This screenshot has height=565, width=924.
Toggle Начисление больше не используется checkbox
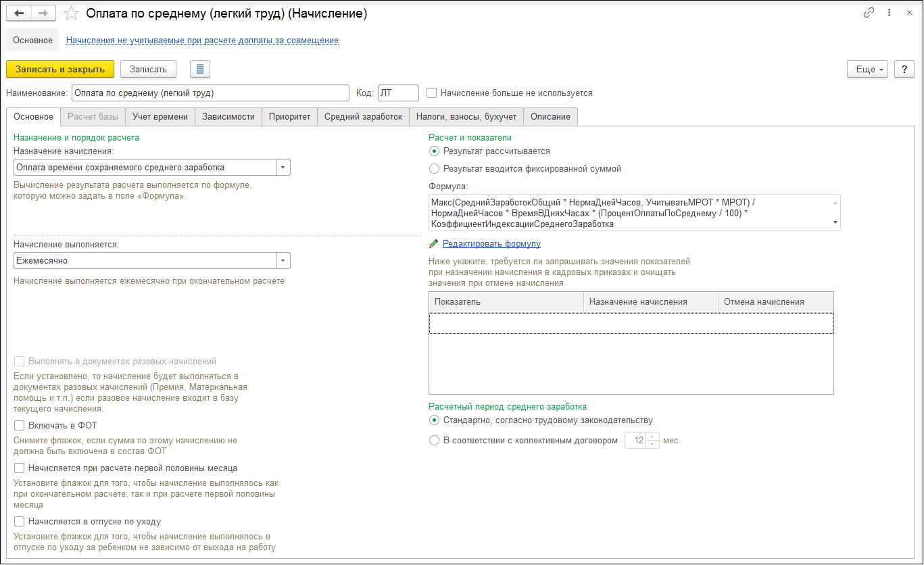pos(432,93)
